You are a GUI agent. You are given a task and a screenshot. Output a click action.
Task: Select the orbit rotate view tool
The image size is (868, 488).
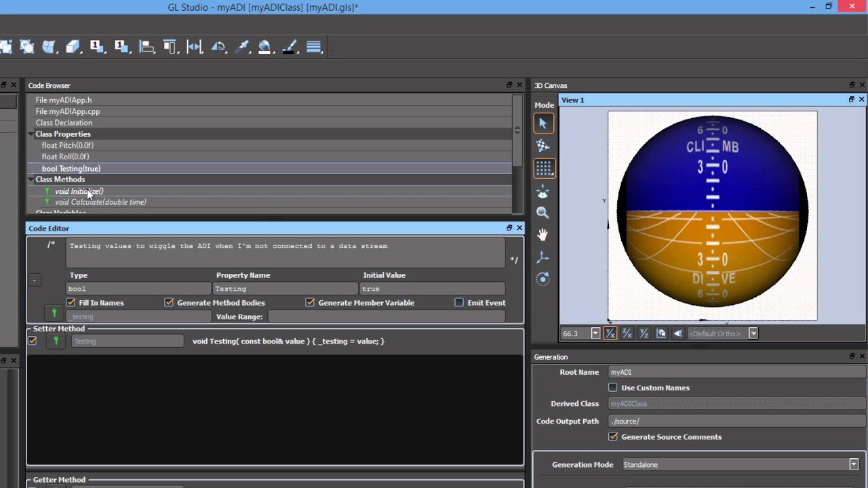pos(543,279)
